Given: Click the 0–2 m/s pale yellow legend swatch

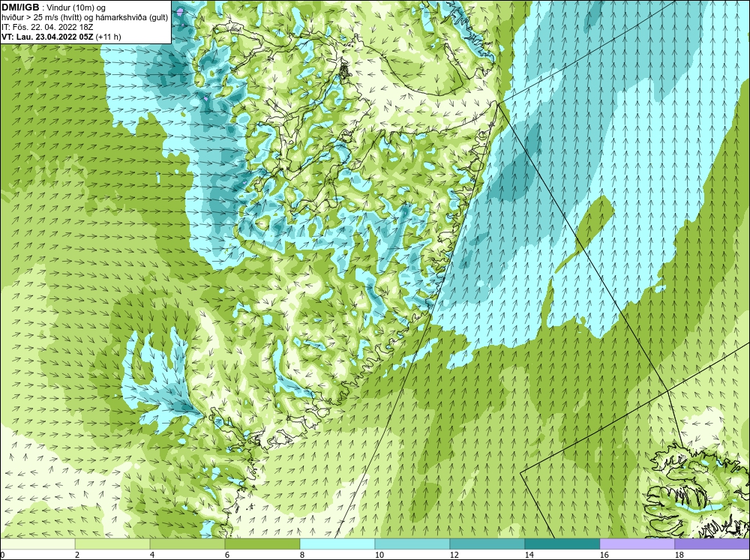Looking at the screenshot, I should tap(37, 544).
